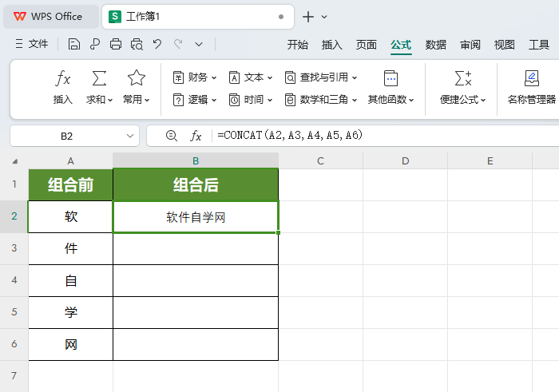Open the 文件 menu
The width and height of the screenshot is (559, 392).
point(32,44)
